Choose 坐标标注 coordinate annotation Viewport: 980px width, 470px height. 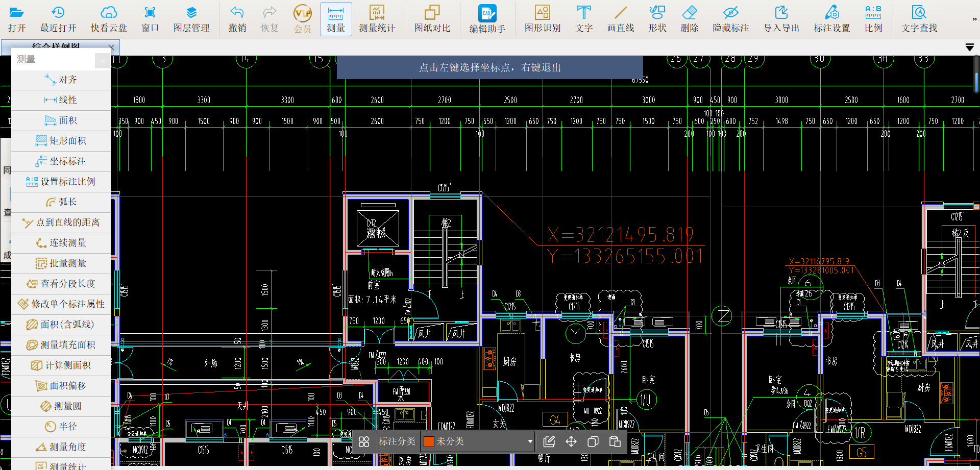pyautogui.click(x=61, y=161)
